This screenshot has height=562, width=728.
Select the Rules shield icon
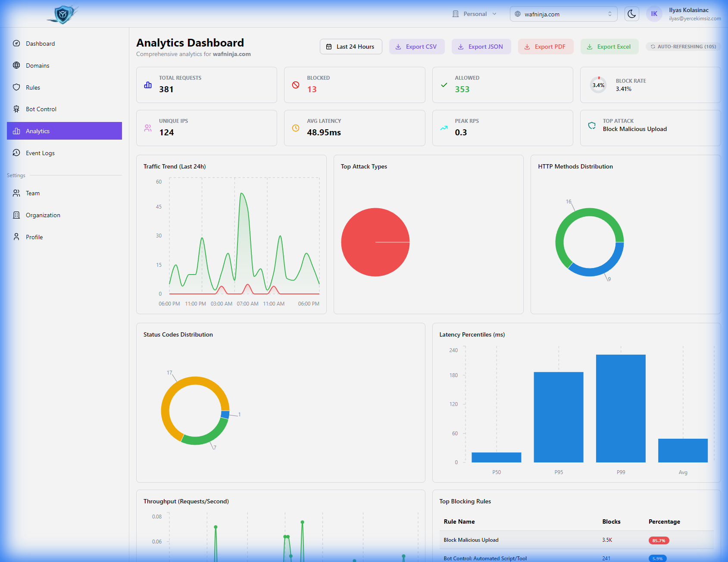(x=16, y=87)
